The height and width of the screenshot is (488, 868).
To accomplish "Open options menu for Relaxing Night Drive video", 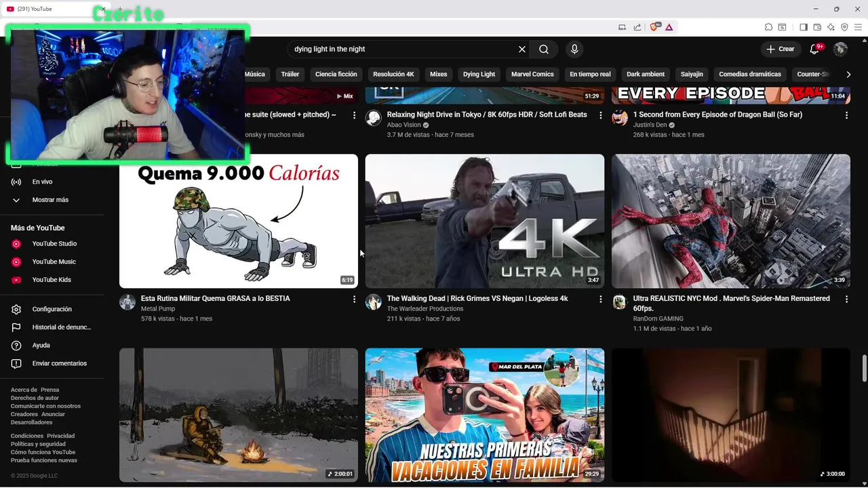I will [x=600, y=115].
